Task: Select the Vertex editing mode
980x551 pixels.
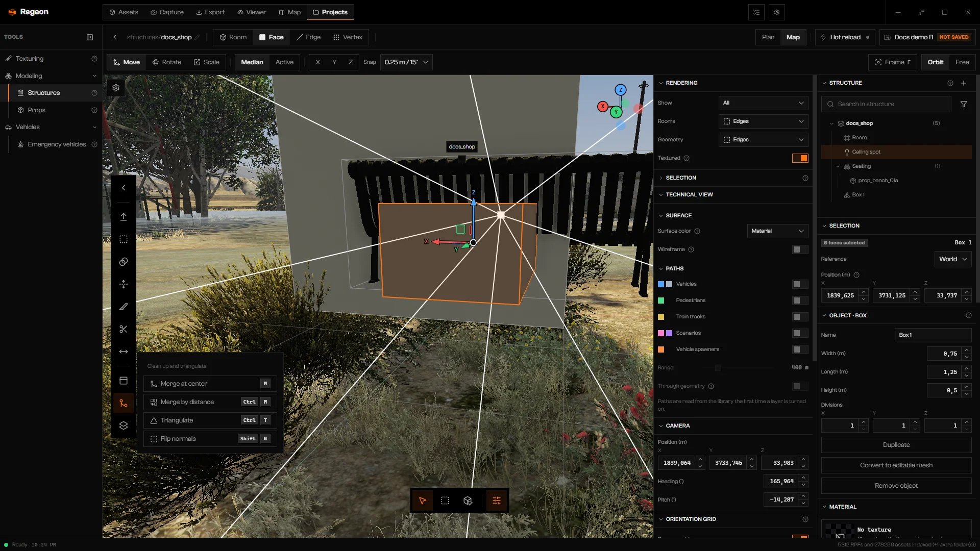Action: pos(348,37)
